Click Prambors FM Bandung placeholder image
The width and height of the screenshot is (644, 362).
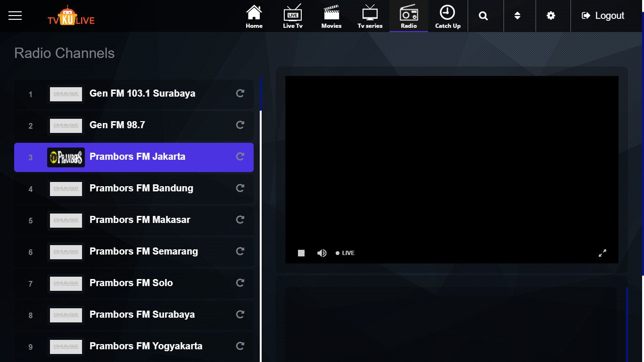click(66, 189)
